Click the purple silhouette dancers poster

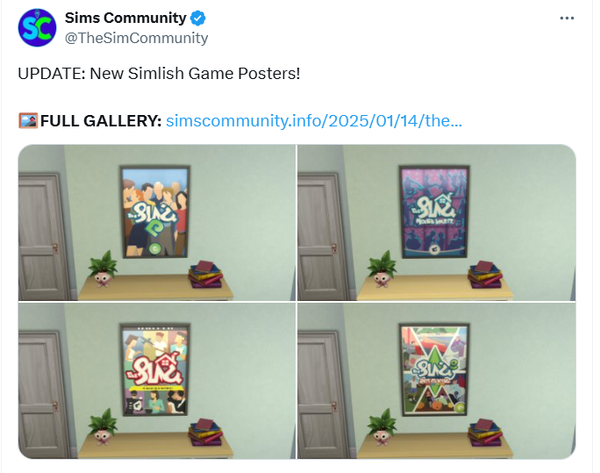point(434,212)
